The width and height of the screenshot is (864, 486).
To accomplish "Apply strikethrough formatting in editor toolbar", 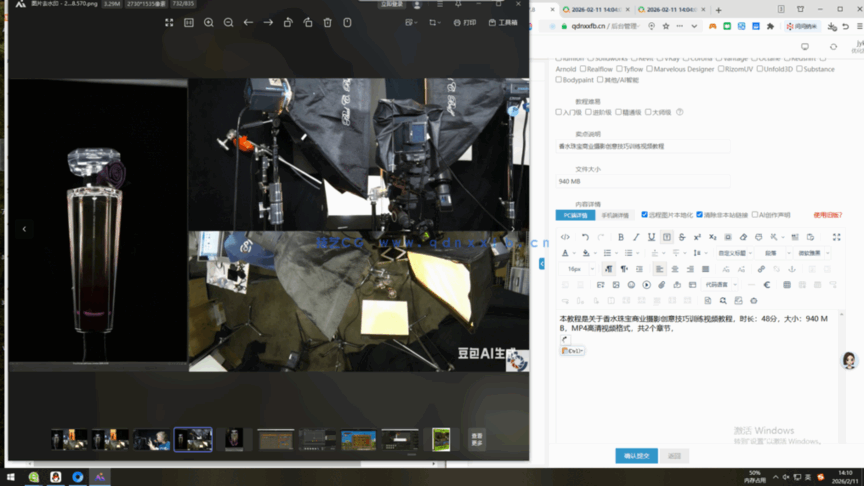I will pos(682,237).
